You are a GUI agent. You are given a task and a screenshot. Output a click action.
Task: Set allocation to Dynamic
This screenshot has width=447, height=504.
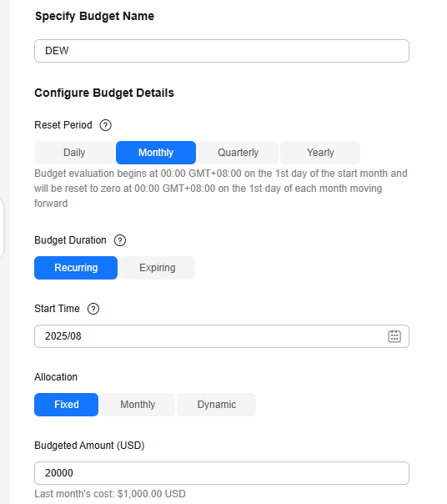click(x=216, y=405)
